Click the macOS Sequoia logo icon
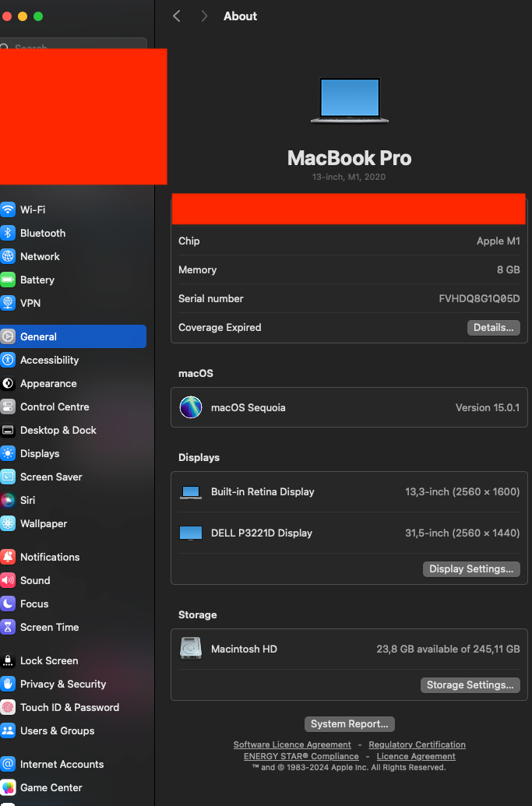 tap(191, 407)
